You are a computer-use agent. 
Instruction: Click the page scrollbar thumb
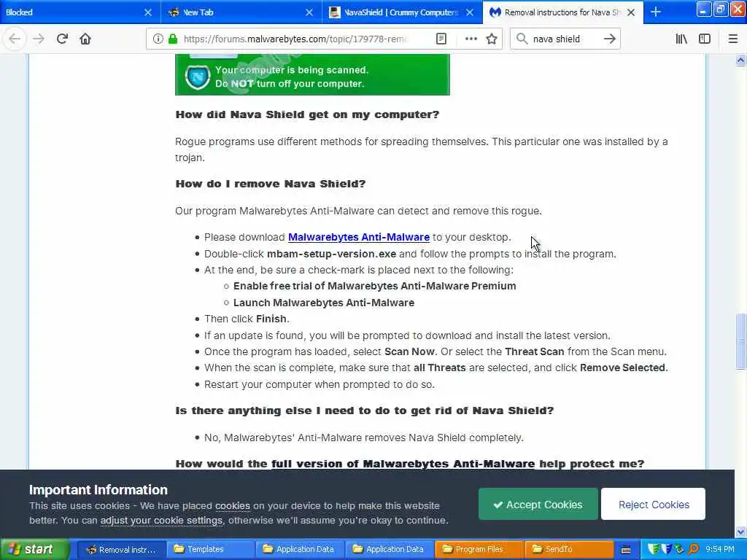tap(740, 341)
